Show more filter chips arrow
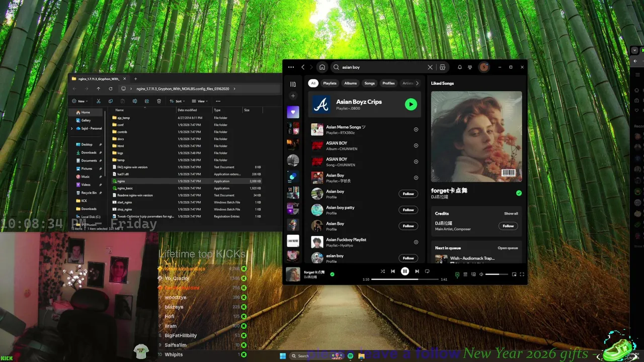Image resolution: width=644 pixels, height=362 pixels. [417, 83]
